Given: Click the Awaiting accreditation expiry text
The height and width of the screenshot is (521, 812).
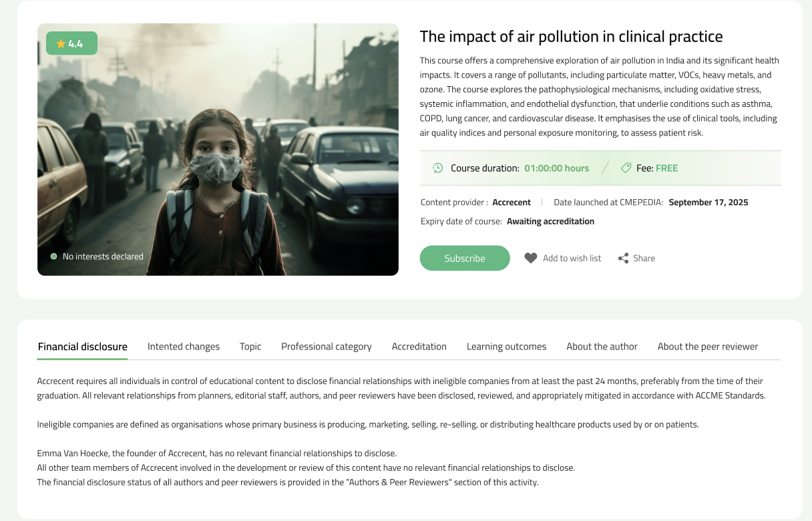Looking at the screenshot, I should 550,221.
